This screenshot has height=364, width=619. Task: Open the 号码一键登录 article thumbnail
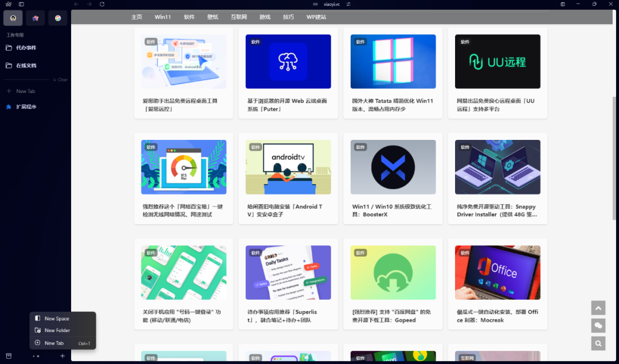coord(183,273)
